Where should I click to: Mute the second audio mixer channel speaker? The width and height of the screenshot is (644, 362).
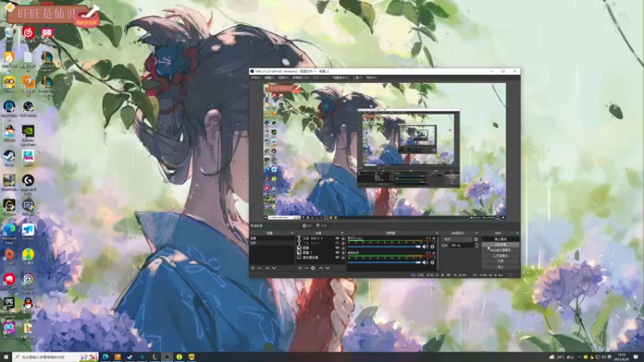425,263
